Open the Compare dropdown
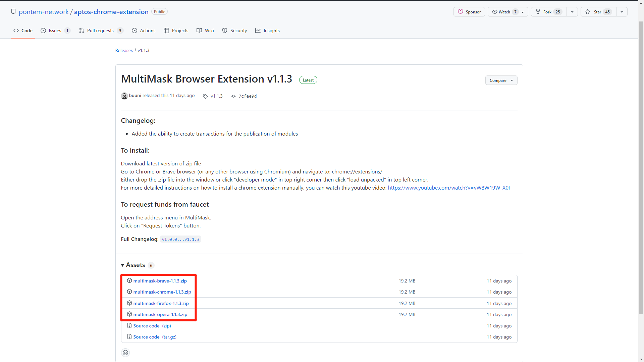 coord(501,80)
